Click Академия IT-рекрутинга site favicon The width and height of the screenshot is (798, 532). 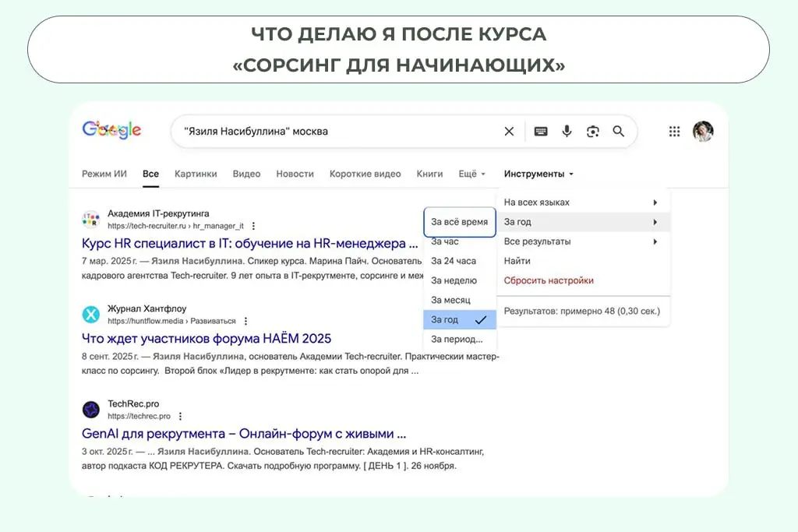click(91, 219)
